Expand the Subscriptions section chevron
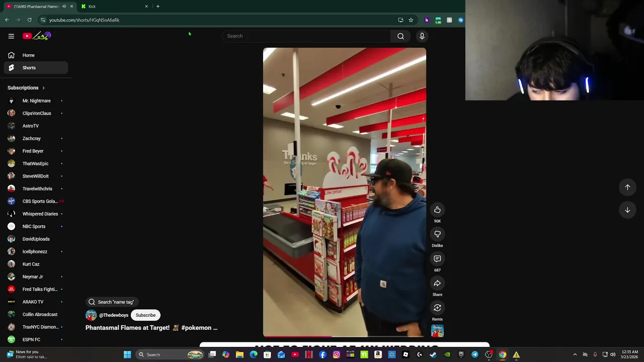This screenshot has width=644, height=362. [43, 88]
